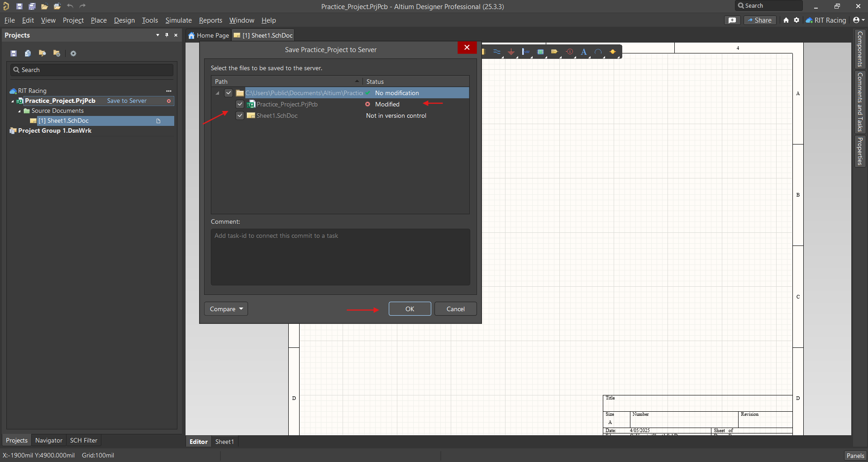The width and height of the screenshot is (868, 462).
Task: Select the GND power port tool
Action: click(x=511, y=52)
